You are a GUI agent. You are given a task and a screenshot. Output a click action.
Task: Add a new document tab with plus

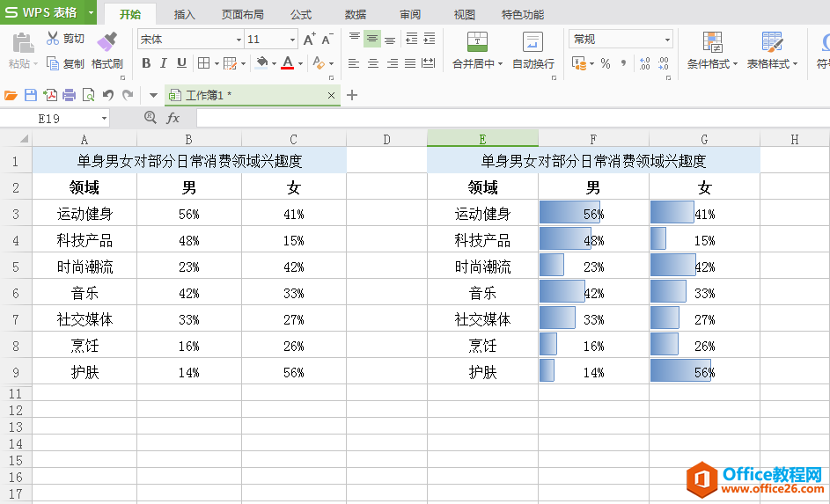pos(352,95)
